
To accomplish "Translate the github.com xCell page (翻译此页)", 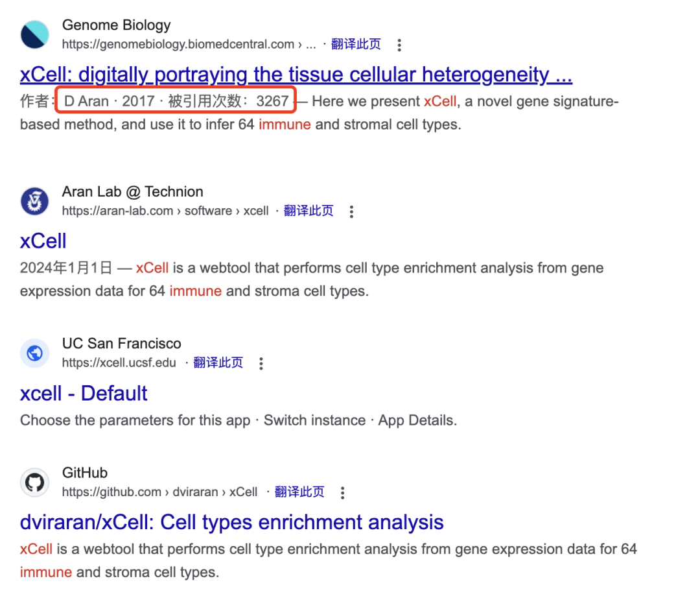I will tap(299, 492).
